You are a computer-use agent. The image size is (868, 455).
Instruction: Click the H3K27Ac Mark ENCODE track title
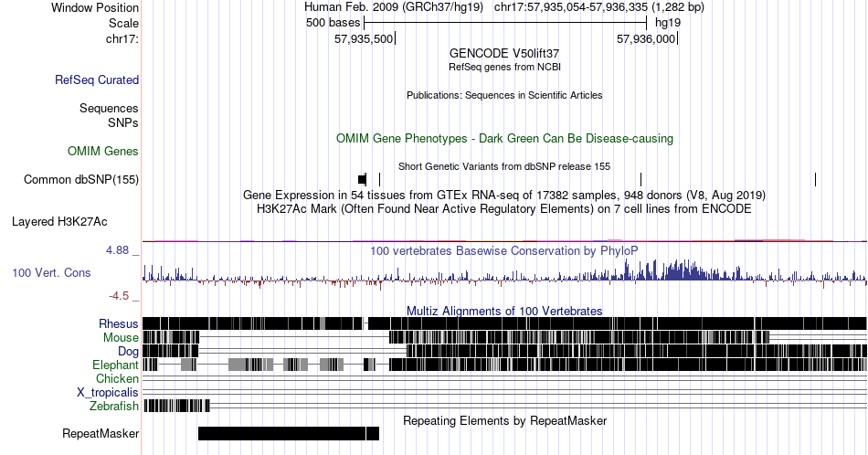[x=504, y=208]
